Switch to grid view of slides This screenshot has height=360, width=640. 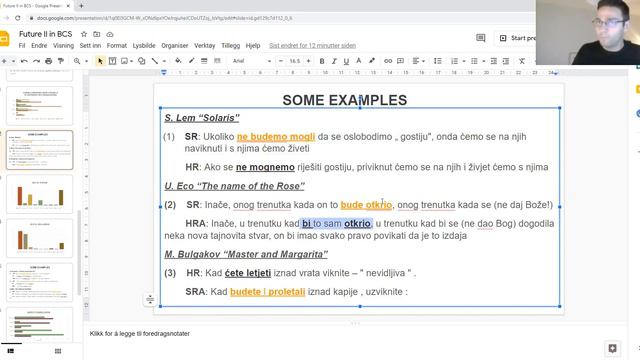[58, 351]
